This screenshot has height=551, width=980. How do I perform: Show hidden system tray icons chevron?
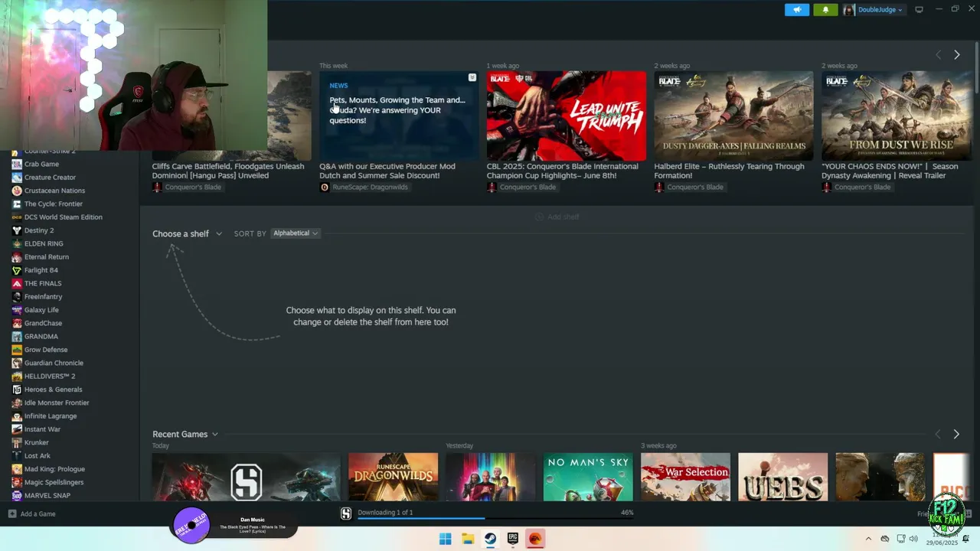point(868,539)
